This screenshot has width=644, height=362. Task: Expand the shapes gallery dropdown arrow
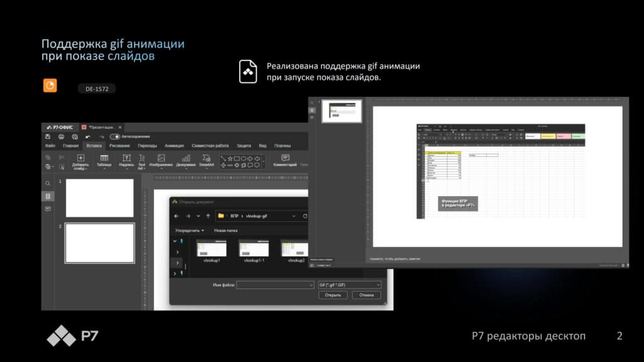(264, 162)
